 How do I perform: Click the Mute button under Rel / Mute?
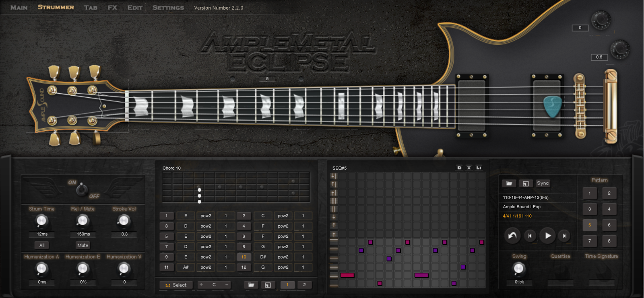pos(83,245)
